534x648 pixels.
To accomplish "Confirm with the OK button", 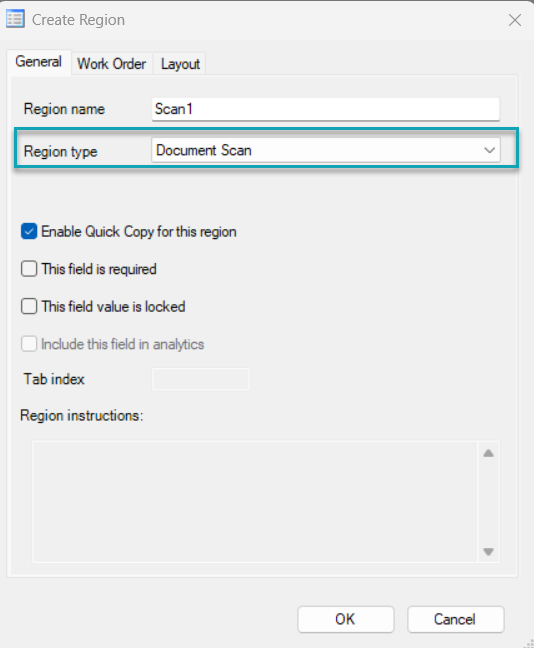I will pyautogui.click(x=346, y=619).
